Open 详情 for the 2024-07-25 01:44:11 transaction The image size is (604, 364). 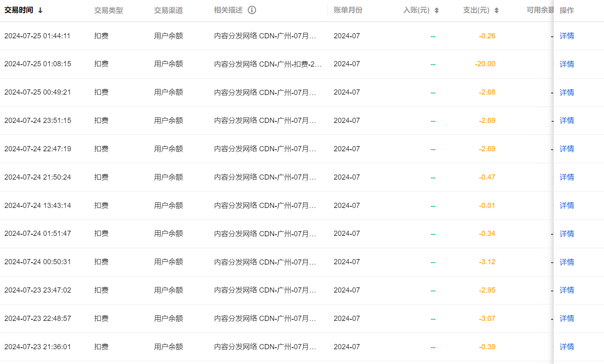(x=567, y=36)
